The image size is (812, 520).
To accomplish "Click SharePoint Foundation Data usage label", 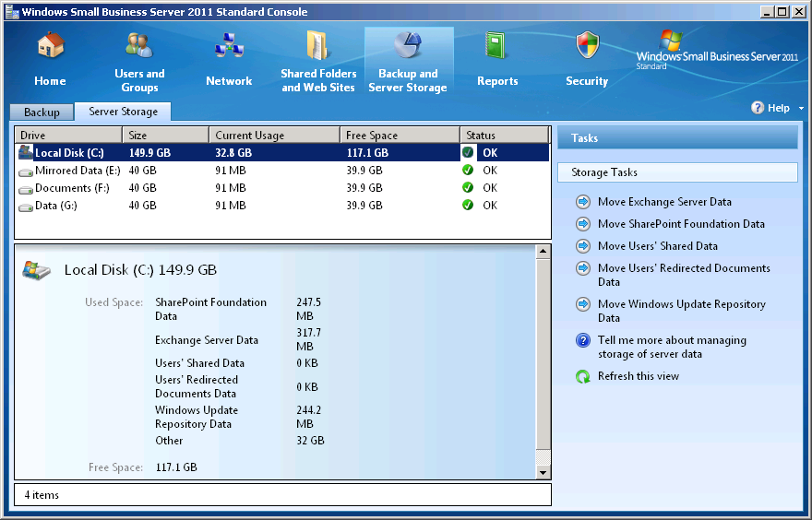I will [210, 309].
